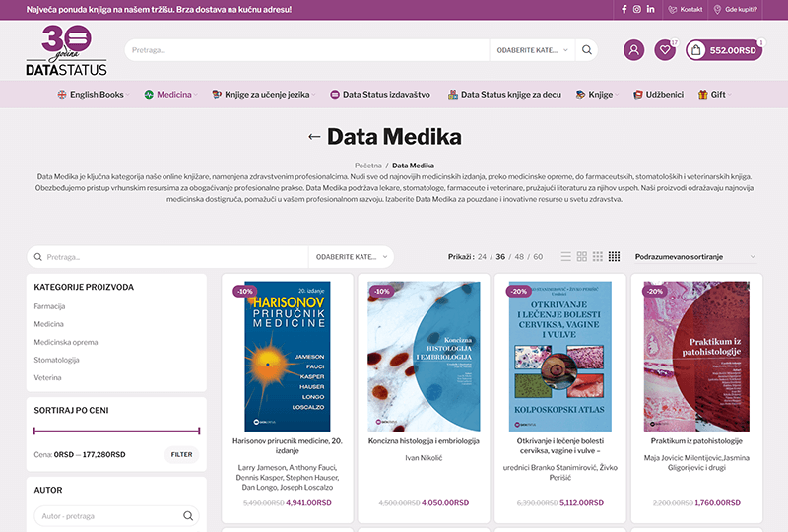Open header ODABERITE KATE... category dropdown
The width and height of the screenshot is (788, 532).
[532, 50]
